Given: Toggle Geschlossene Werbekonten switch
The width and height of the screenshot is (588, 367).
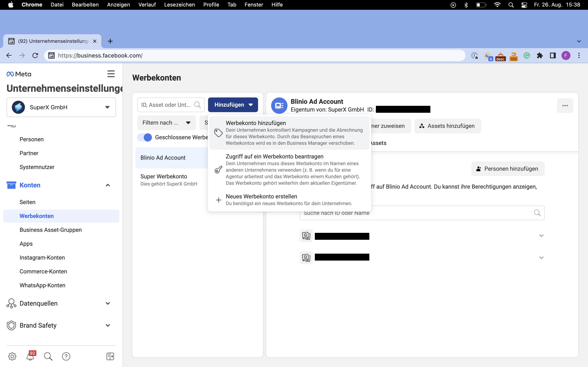Looking at the screenshot, I should pos(145,137).
